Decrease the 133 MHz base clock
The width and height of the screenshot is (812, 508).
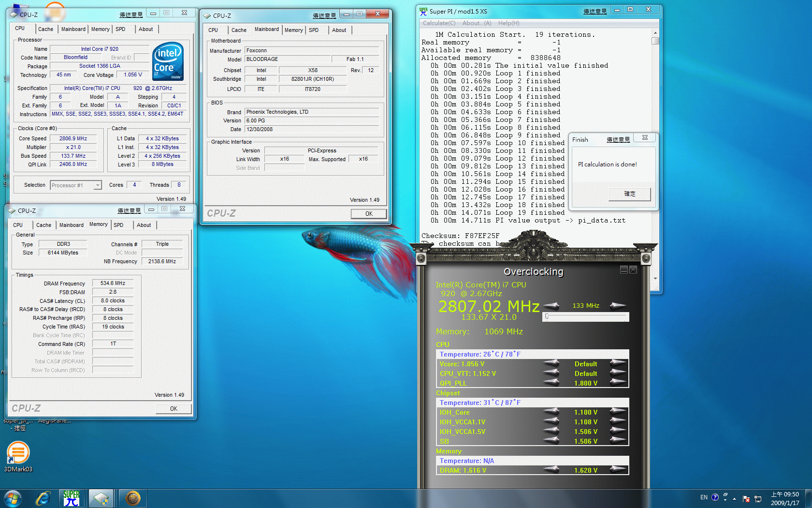[x=552, y=305]
